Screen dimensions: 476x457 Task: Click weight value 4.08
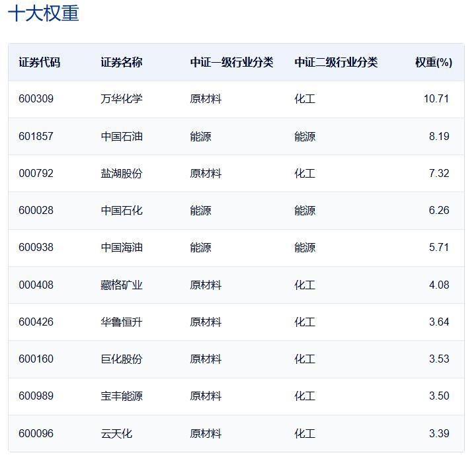pyautogui.click(x=439, y=285)
